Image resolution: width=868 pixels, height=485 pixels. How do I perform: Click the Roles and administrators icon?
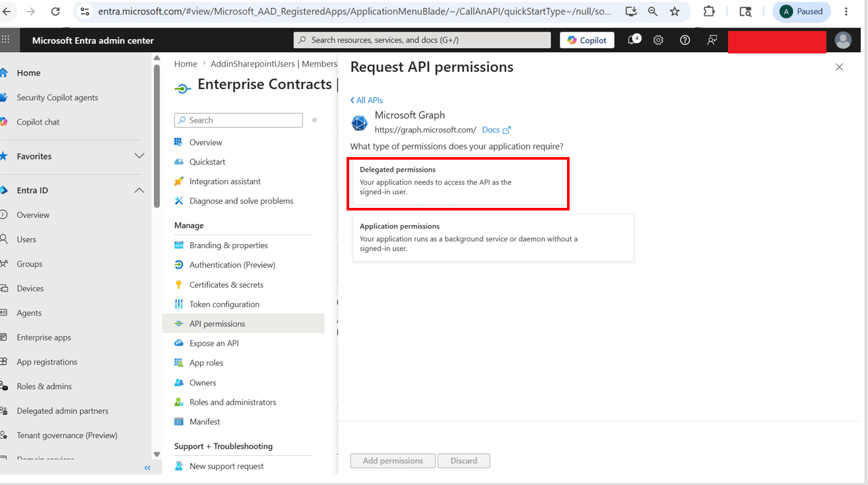[179, 402]
